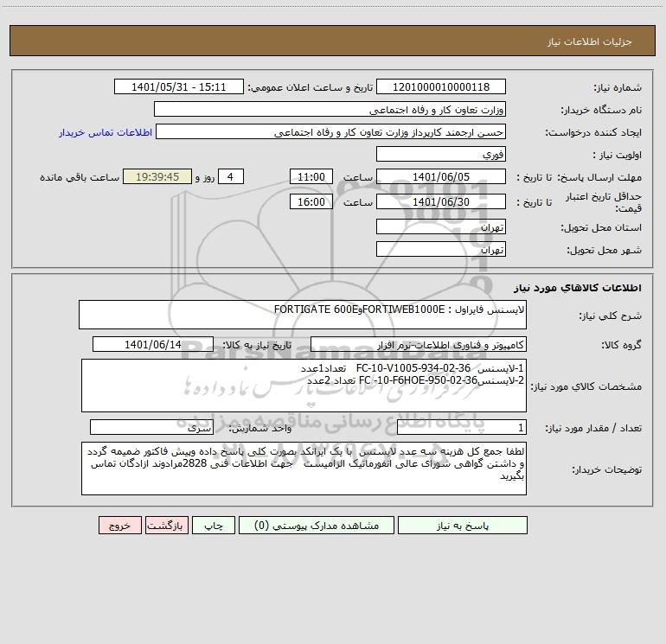Click the remaining days field showing 4
The height and width of the screenshot is (644, 666).
tap(231, 176)
